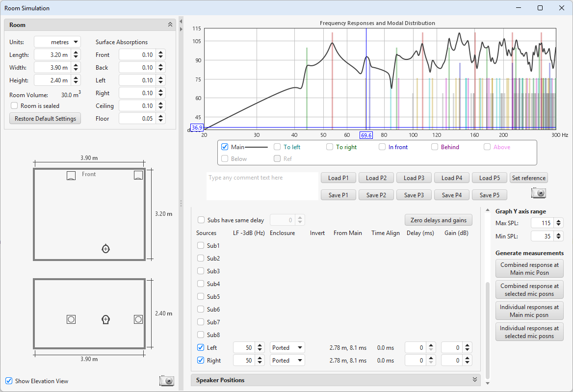
Task: Click the 36.9 dB cursor level label
Action: pos(197,128)
